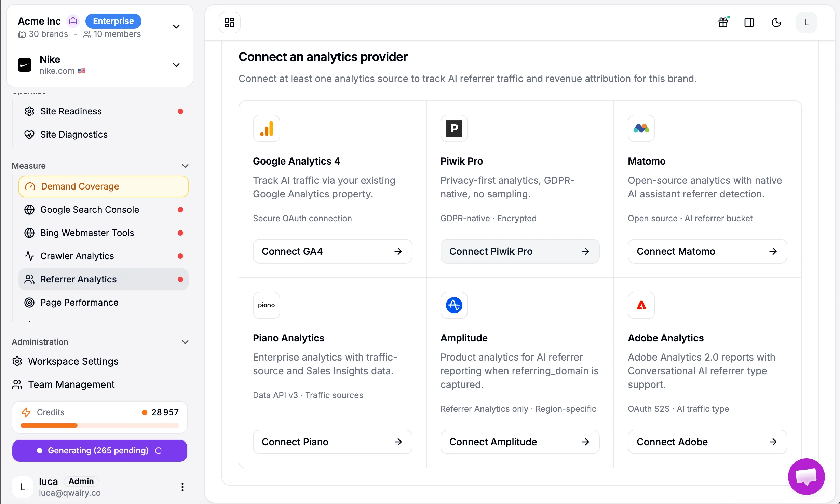840x504 pixels.
Task: Go to Demand Coverage
Action: pos(104,186)
